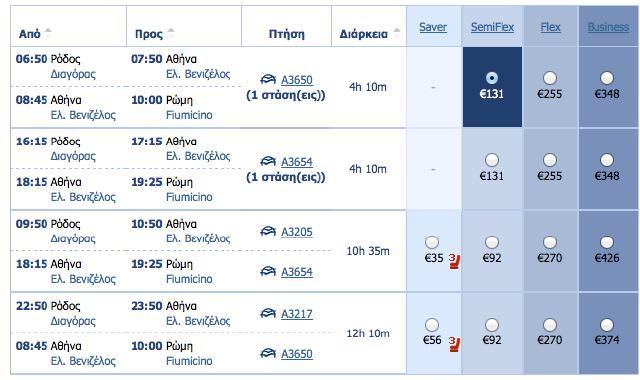Click the airline logo icon beside flight A3205
The width and height of the screenshot is (640, 380).
(268, 231)
